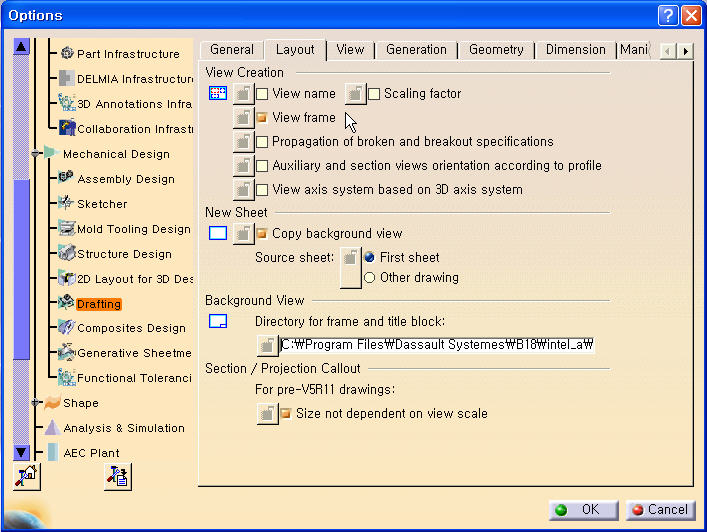Screen dimensions: 707x532
Task: Click the frame and title block directory field
Action: coord(438,345)
